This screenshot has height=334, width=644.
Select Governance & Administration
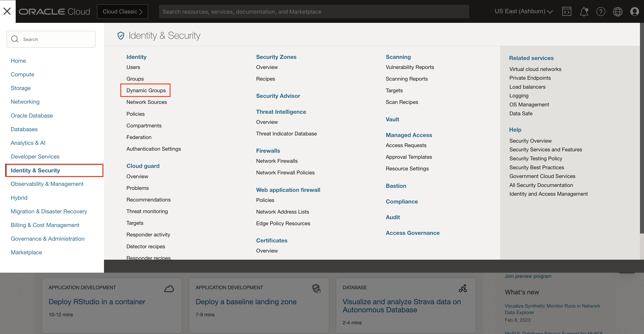pos(48,239)
